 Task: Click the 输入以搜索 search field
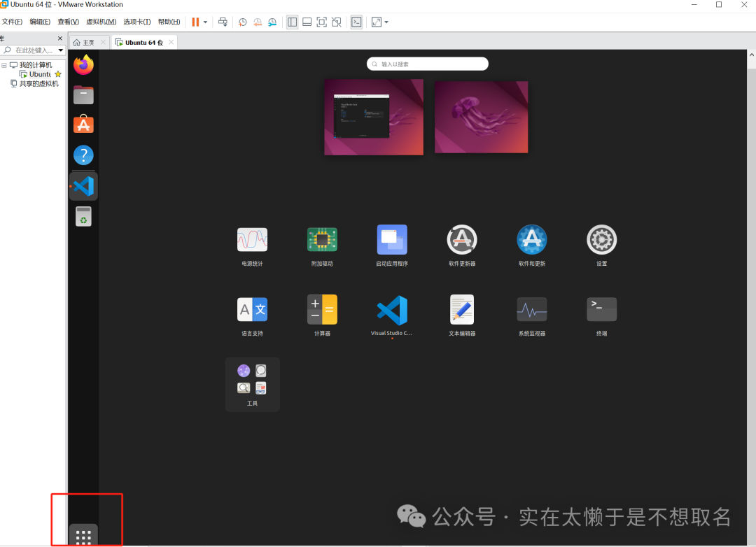click(x=428, y=64)
